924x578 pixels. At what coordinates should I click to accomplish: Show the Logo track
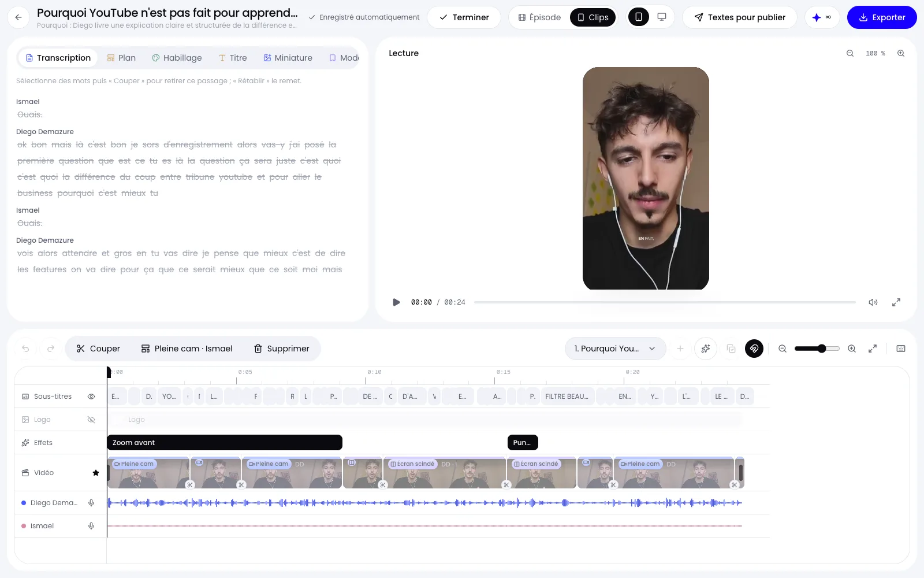[x=91, y=420]
